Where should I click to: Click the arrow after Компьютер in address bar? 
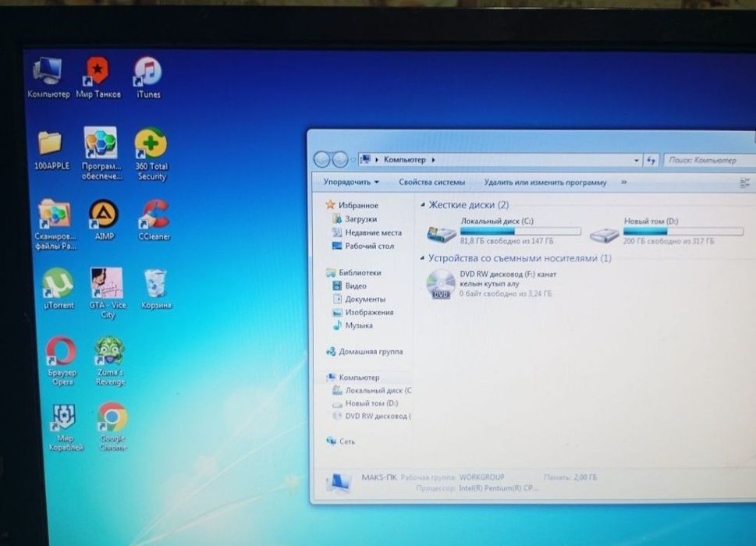coord(433,160)
